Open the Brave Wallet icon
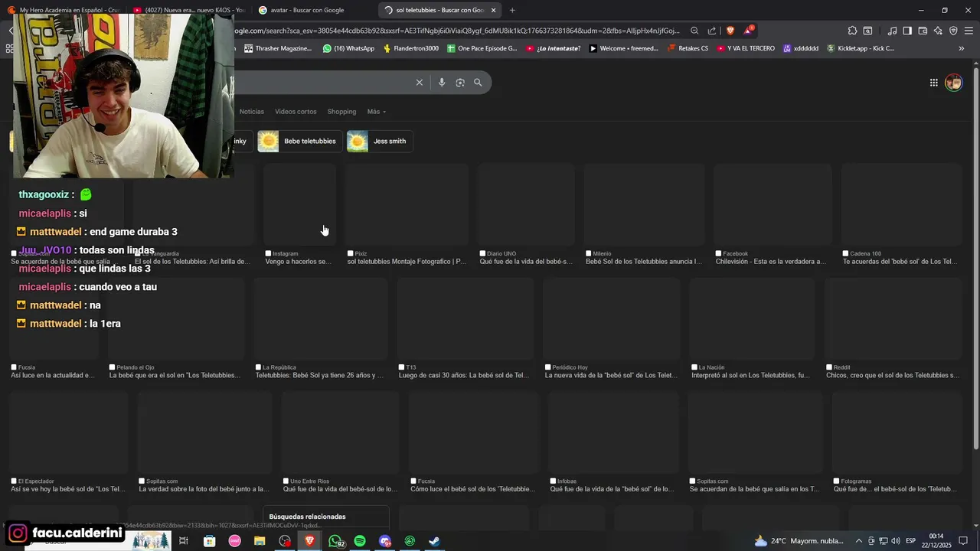The image size is (980, 551). click(923, 31)
